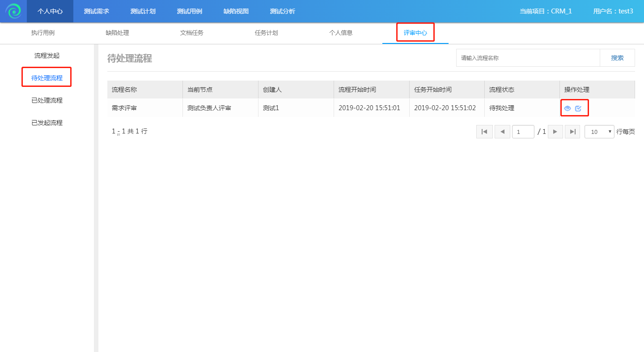View the 需求评审 process details eye icon
Viewport: 644px width, 352px height.
click(568, 108)
